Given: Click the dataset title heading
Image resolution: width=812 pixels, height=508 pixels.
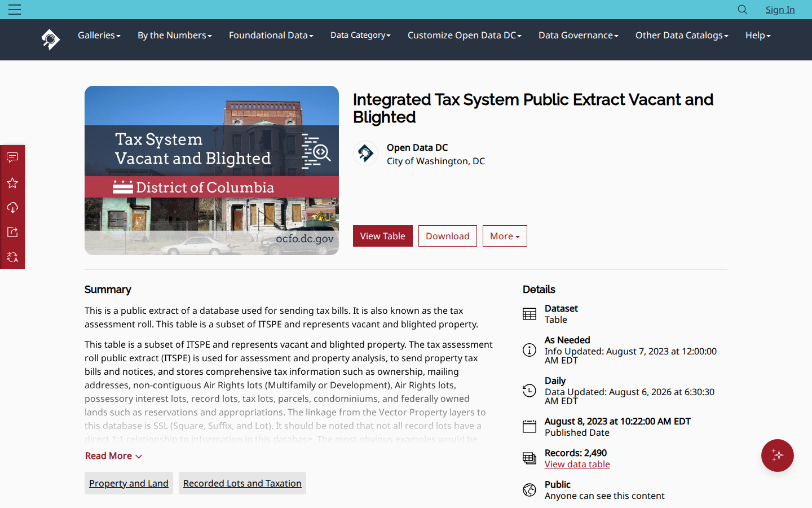Looking at the screenshot, I should [533, 108].
